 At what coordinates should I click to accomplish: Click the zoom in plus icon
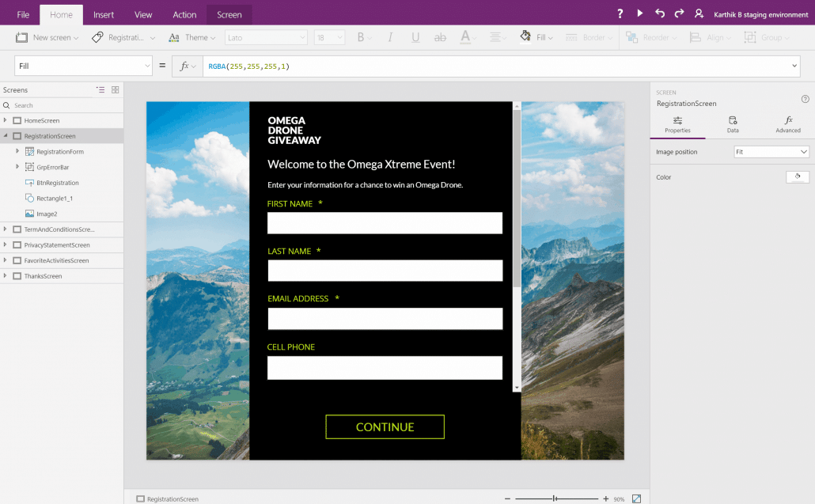coord(606,498)
